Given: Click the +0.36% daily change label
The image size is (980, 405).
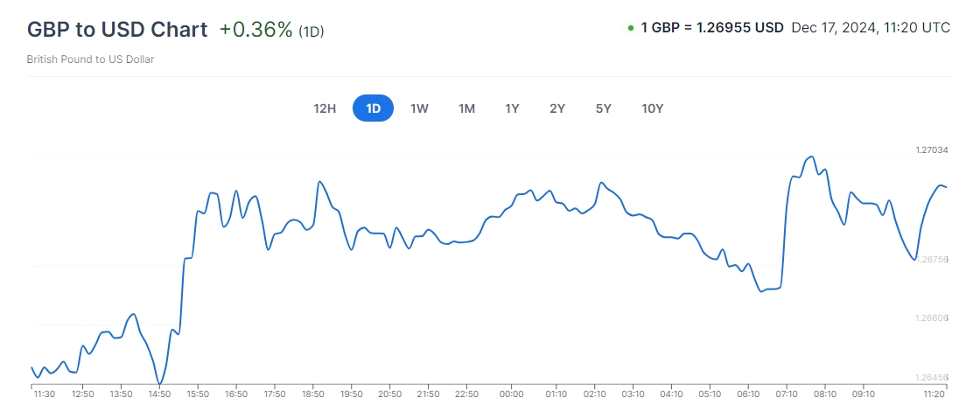Looking at the screenshot, I should pyautogui.click(x=255, y=29).
